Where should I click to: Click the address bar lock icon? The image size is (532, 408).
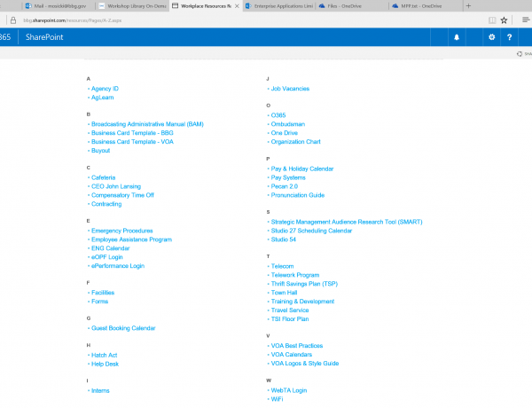point(13,20)
